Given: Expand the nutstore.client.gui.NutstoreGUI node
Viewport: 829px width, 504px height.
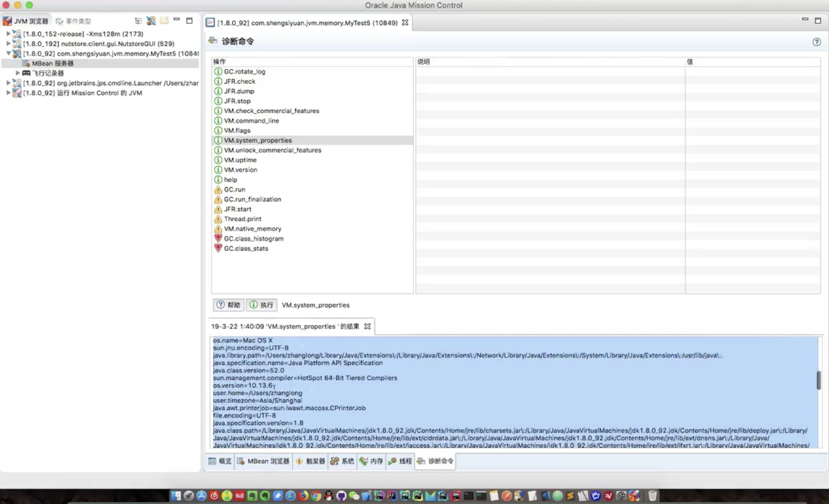Looking at the screenshot, I should 8,43.
